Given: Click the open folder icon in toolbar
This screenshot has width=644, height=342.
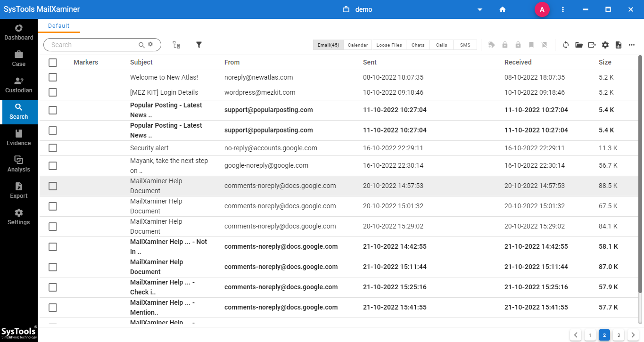Looking at the screenshot, I should (579, 45).
